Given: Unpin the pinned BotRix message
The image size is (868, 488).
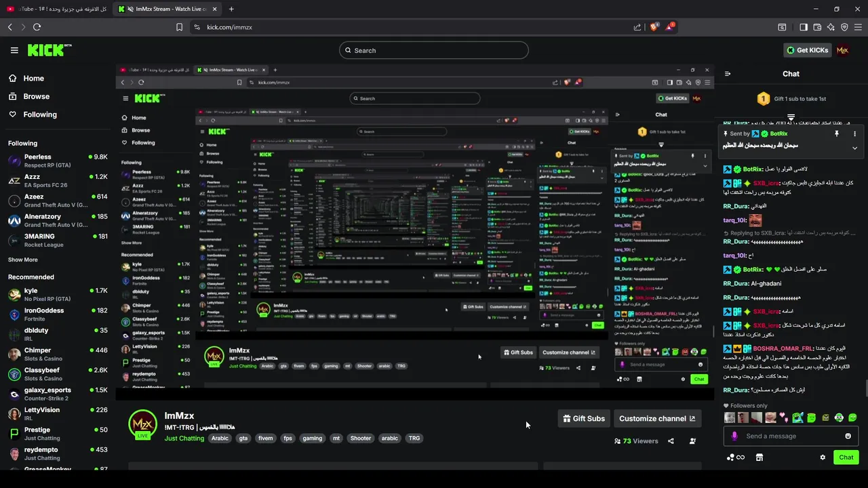Looking at the screenshot, I should (837, 134).
